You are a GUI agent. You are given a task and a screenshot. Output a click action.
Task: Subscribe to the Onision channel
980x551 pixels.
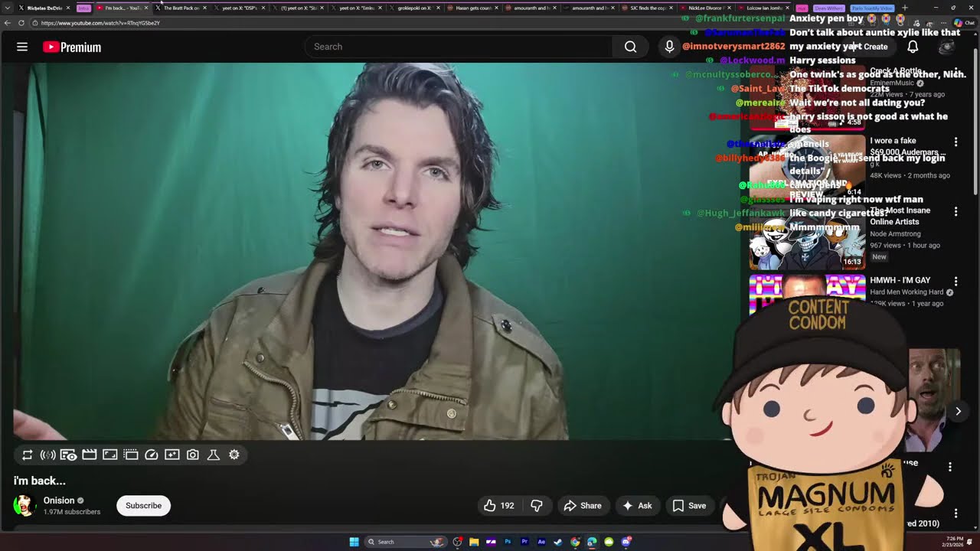click(x=143, y=506)
